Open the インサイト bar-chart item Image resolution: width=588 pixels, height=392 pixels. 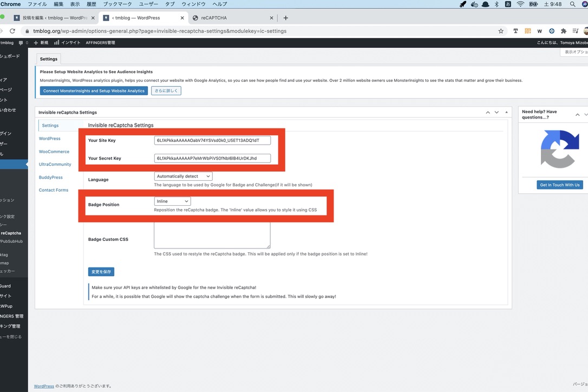tap(67, 43)
